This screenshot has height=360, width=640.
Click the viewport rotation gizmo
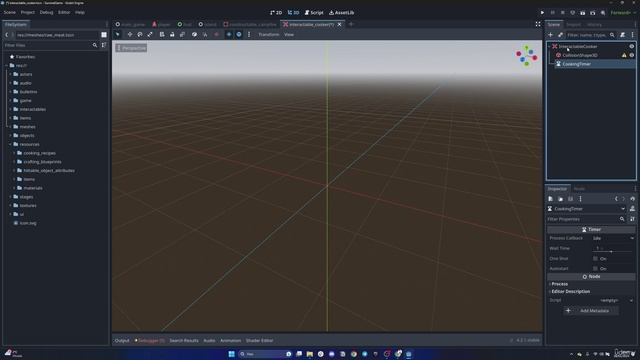click(x=527, y=56)
